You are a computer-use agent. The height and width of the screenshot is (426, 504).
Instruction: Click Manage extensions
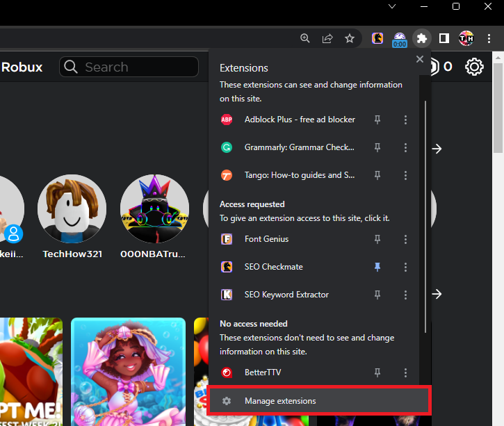pyautogui.click(x=280, y=401)
